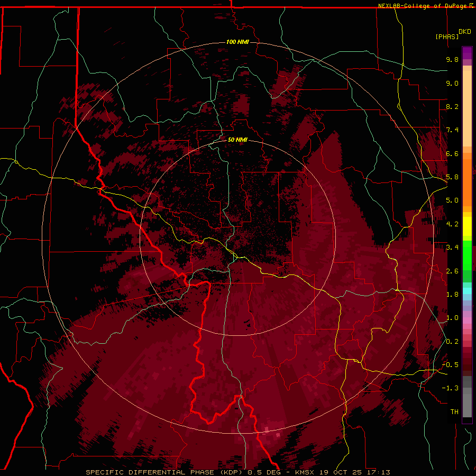Click the 9.8 value on color scale
The width and height of the screenshot is (476, 476).
pyautogui.click(x=452, y=59)
